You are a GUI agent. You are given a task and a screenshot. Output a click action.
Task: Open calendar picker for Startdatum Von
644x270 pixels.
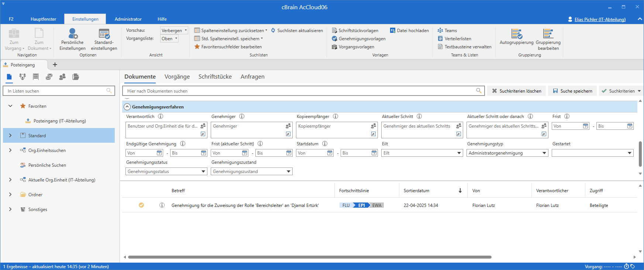[330, 153]
